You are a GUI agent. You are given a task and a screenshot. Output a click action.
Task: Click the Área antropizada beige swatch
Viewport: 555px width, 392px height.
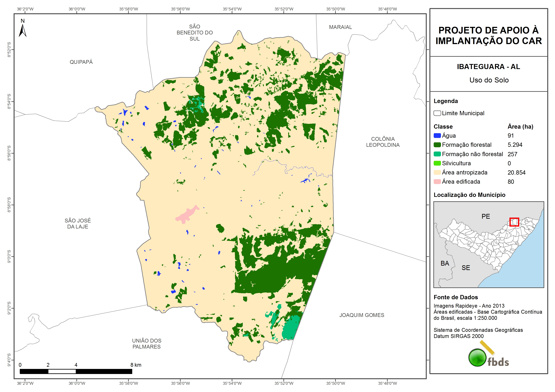pyautogui.click(x=437, y=172)
